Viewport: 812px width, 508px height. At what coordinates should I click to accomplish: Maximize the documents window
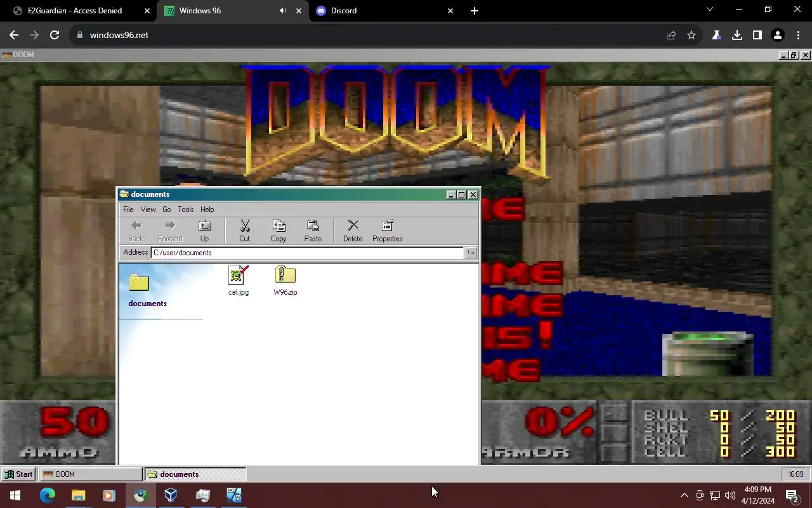pos(461,195)
